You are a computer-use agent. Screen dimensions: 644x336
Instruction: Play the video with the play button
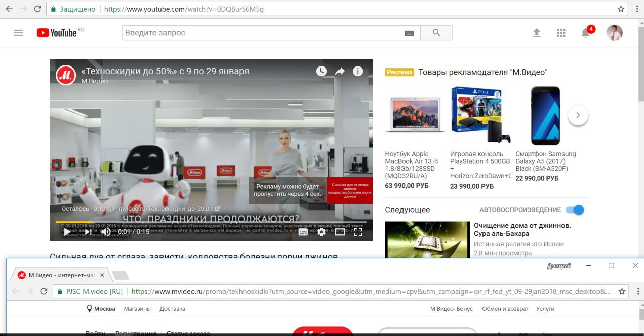coord(67,232)
